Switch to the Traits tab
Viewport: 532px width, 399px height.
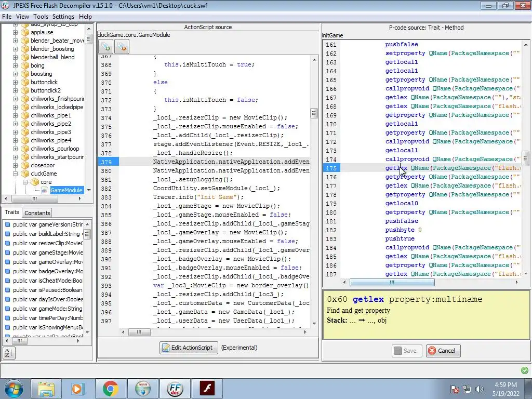12,212
